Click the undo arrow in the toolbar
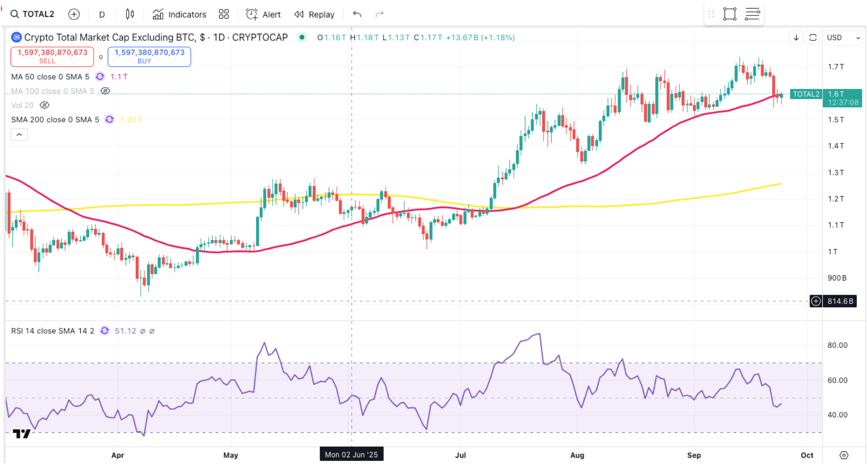868x475 pixels. click(x=357, y=14)
